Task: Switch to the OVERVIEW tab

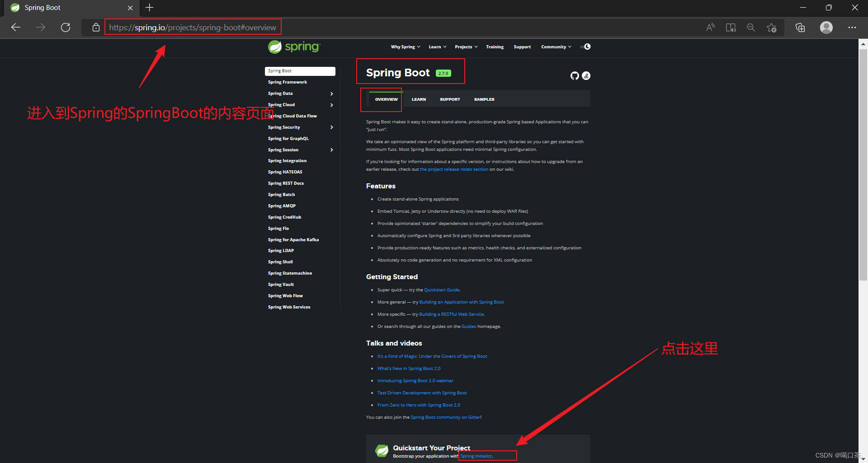Action: (387, 99)
